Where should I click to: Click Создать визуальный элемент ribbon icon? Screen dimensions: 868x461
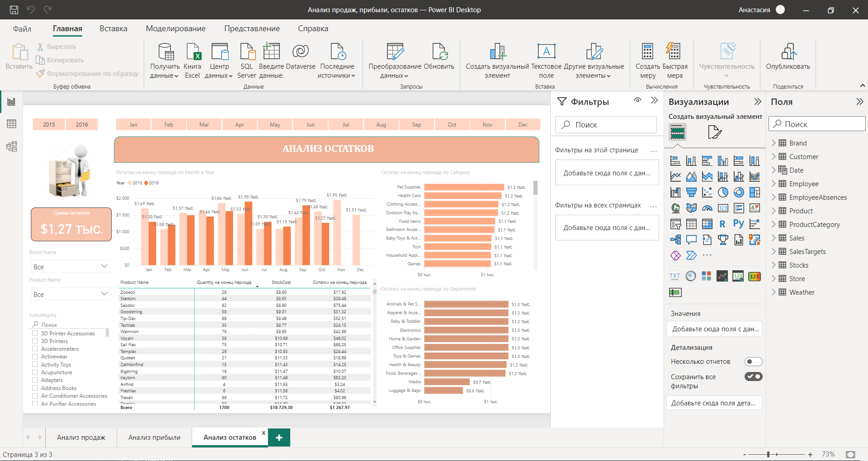497,52
